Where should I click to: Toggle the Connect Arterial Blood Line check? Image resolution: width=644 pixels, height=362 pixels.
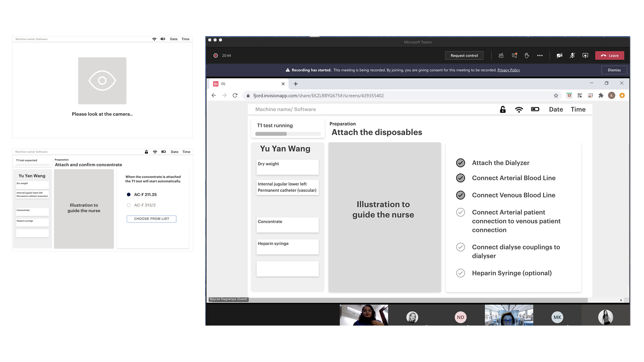click(x=460, y=178)
